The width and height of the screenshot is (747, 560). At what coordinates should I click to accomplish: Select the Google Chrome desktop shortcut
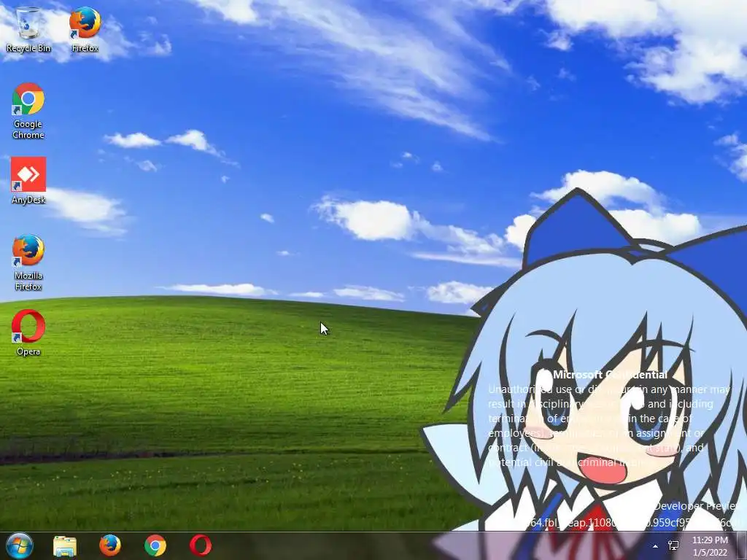coord(28,111)
